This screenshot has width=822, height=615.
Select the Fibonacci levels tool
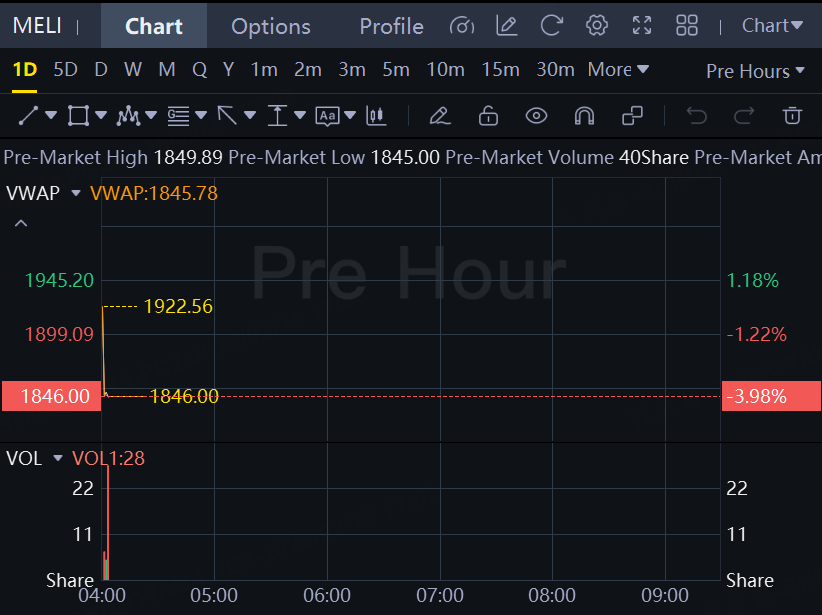(x=178, y=116)
